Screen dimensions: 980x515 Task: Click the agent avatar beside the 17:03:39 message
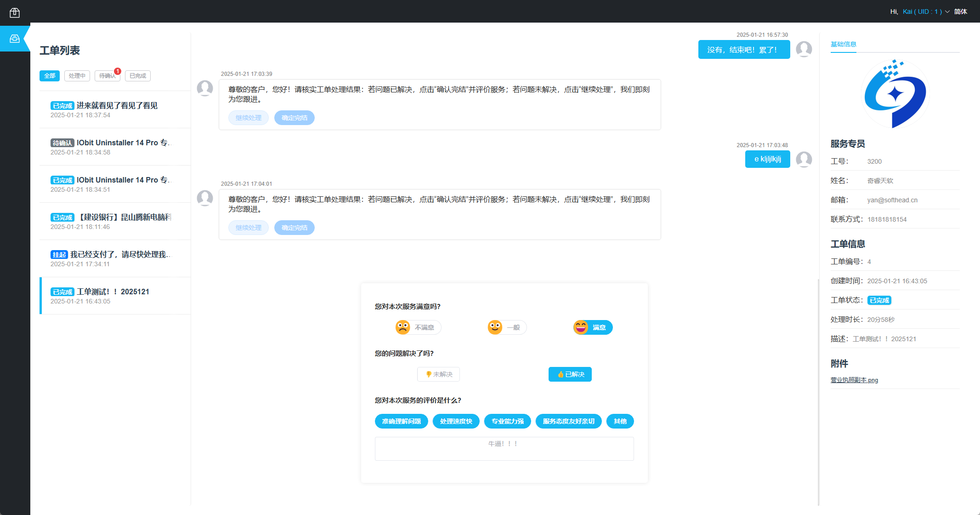pos(205,88)
